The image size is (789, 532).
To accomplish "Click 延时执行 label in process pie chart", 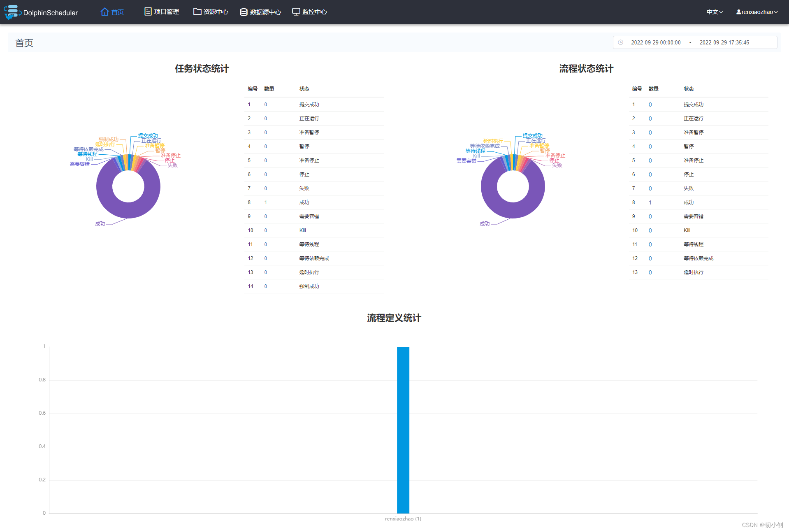I will [x=493, y=141].
